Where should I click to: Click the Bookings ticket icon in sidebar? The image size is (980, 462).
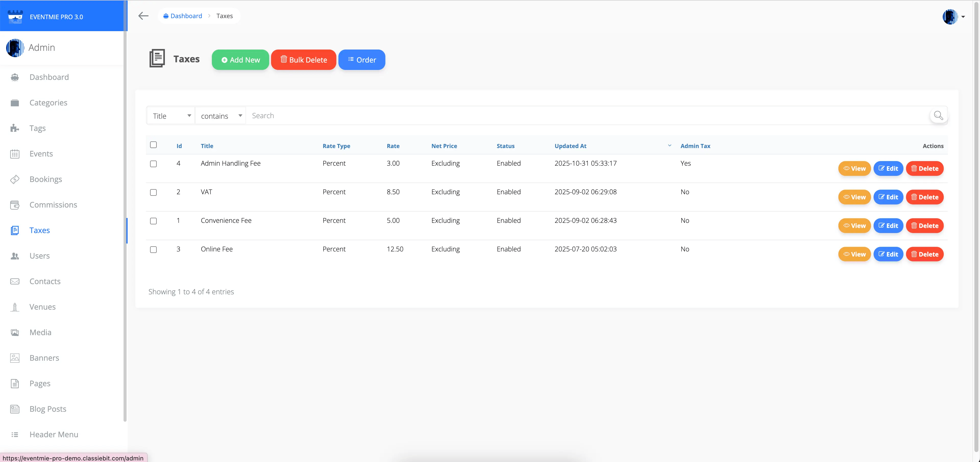click(15, 179)
